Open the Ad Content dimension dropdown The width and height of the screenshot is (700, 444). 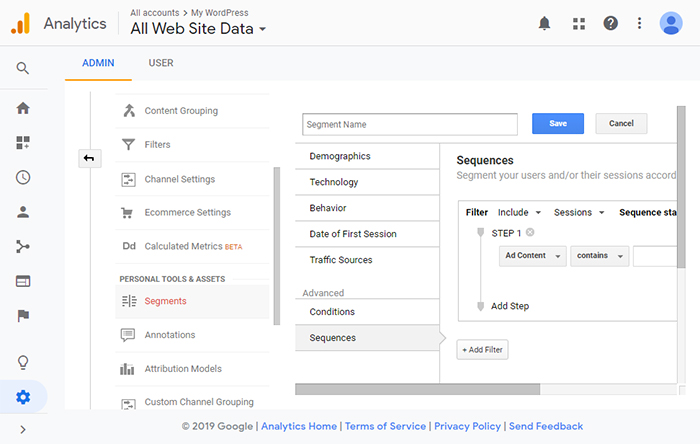[532, 256]
